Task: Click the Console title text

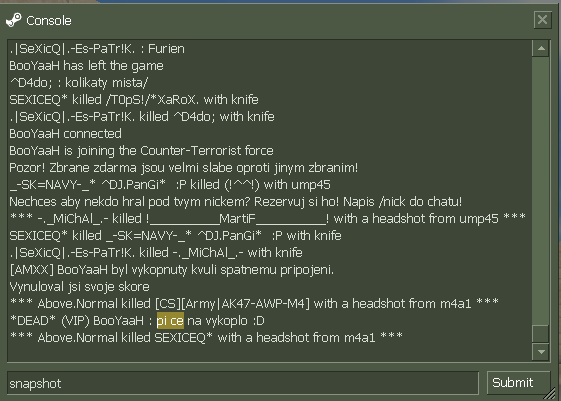Action: click(49, 21)
